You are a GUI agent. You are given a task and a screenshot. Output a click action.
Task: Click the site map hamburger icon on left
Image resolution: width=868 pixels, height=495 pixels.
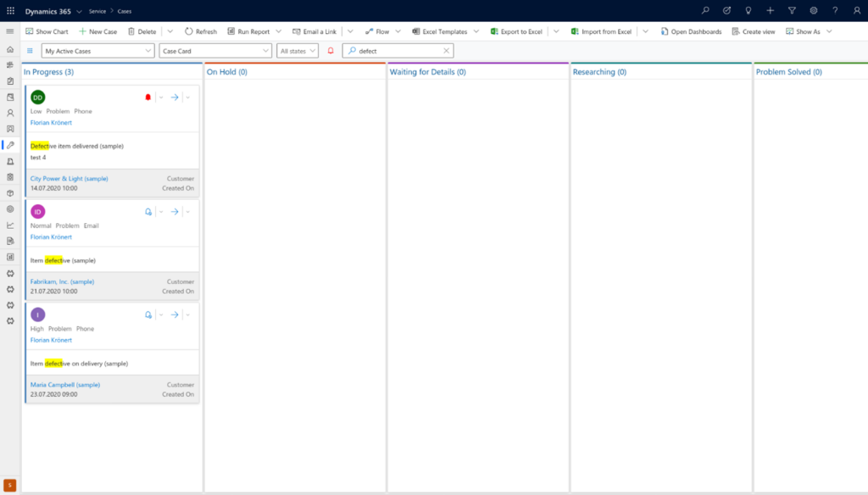[8, 31]
